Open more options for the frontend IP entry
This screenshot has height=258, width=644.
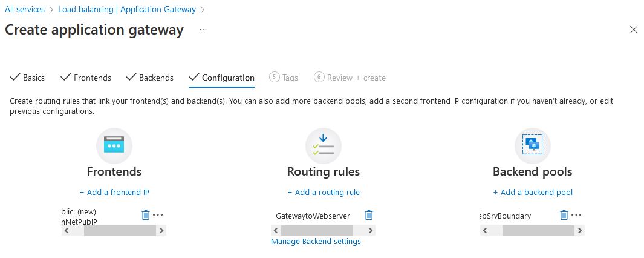tap(158, 215)
